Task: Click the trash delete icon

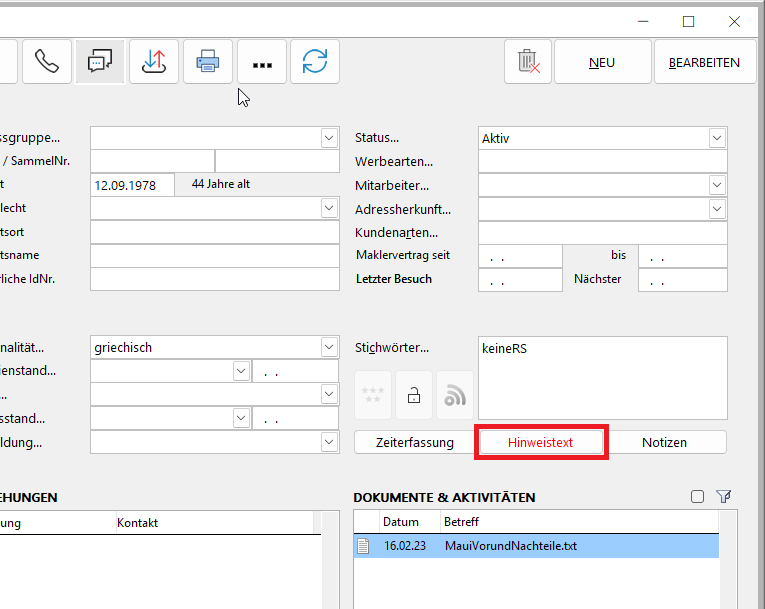Action: pos(528,62)
